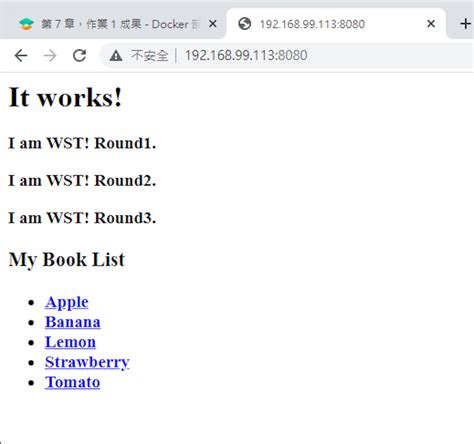Image resolution: width=474 pixels, height=444 pixels.
Task: Click the address bar URL 192.168.99.113:8080
Action: [246, 55]
